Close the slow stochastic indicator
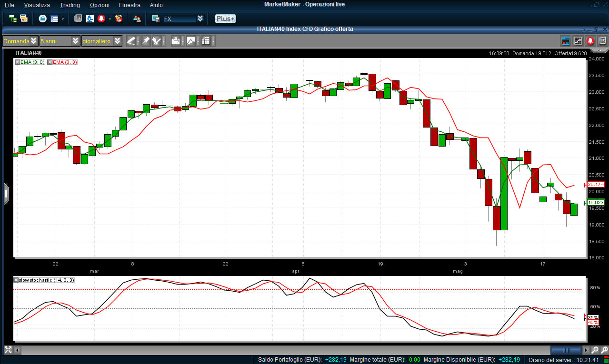609x364 pixels. click(17, 280)
